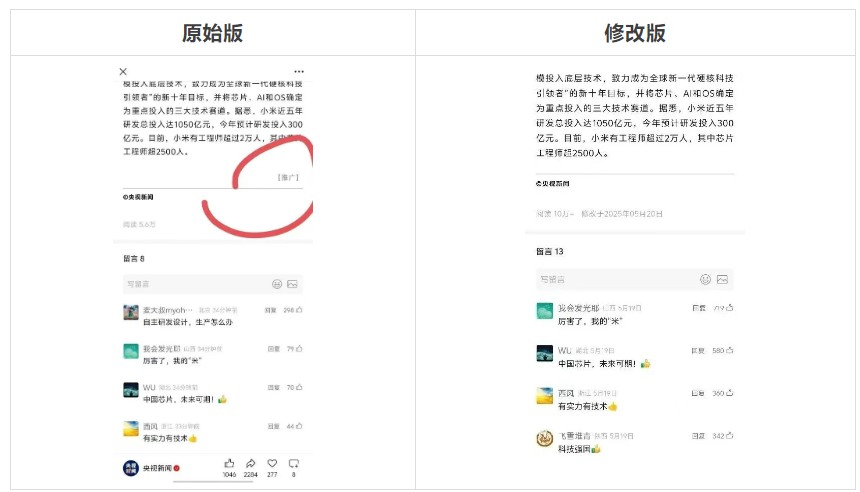Click username 西风 in 修改版
This screenshot has height=492, width=860.
click(x=566, y=393)
